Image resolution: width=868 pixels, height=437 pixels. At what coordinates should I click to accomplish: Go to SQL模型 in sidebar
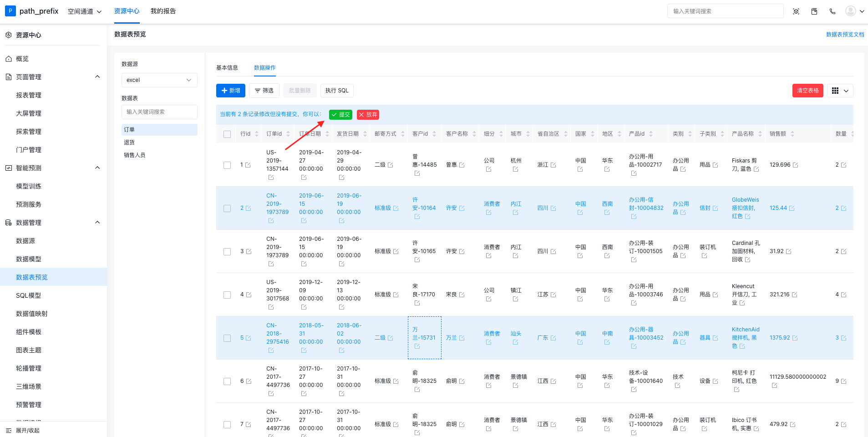pyautogui.click(x=28, y=295)
